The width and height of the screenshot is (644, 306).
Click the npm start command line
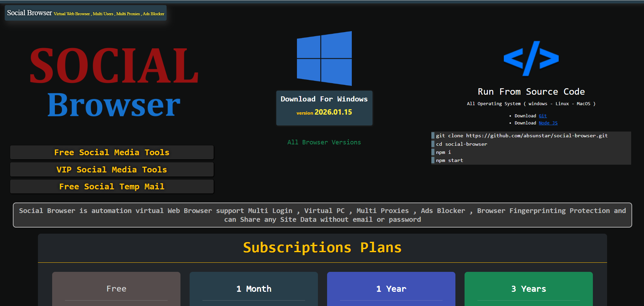pos(449,160)
